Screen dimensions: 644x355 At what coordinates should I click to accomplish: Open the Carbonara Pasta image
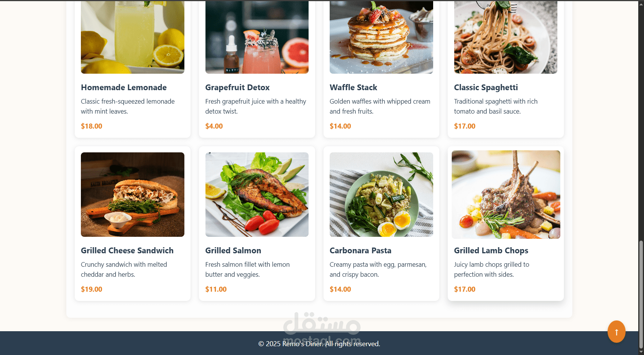click(381, 195)
